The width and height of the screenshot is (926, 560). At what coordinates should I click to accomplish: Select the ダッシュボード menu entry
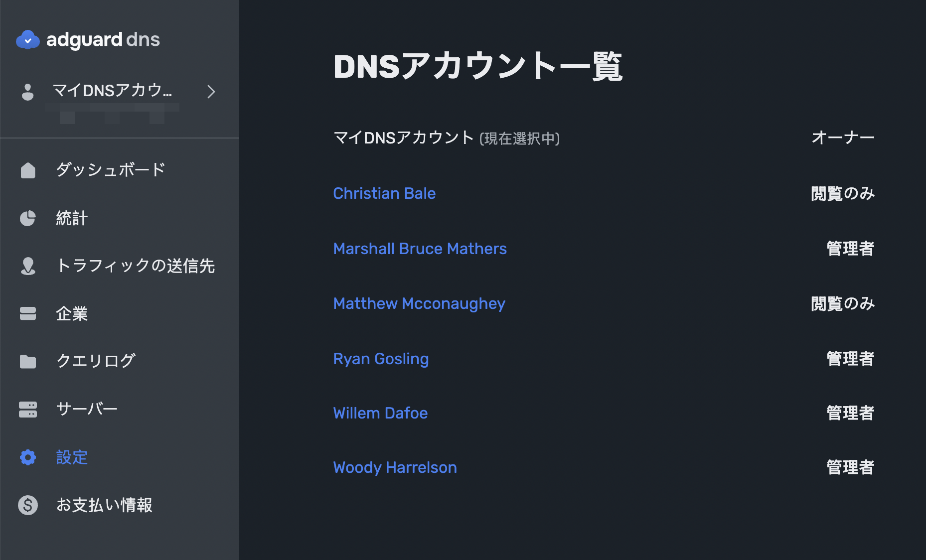110,170
